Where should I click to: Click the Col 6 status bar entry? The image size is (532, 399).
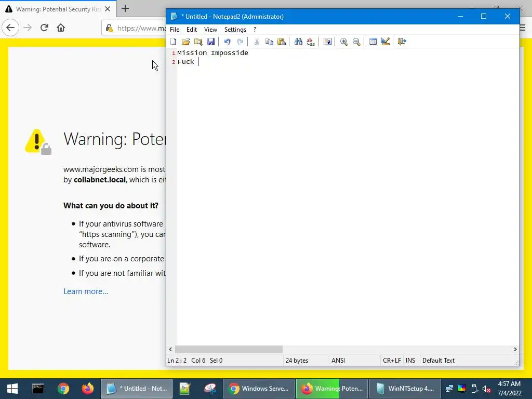click(198, 361)
